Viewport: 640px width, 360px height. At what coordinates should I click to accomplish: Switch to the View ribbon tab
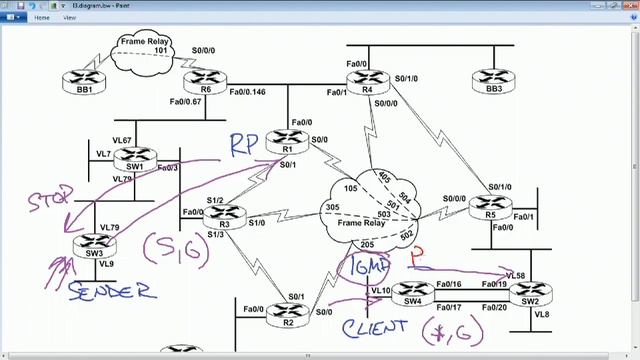(x=69, y=18)
